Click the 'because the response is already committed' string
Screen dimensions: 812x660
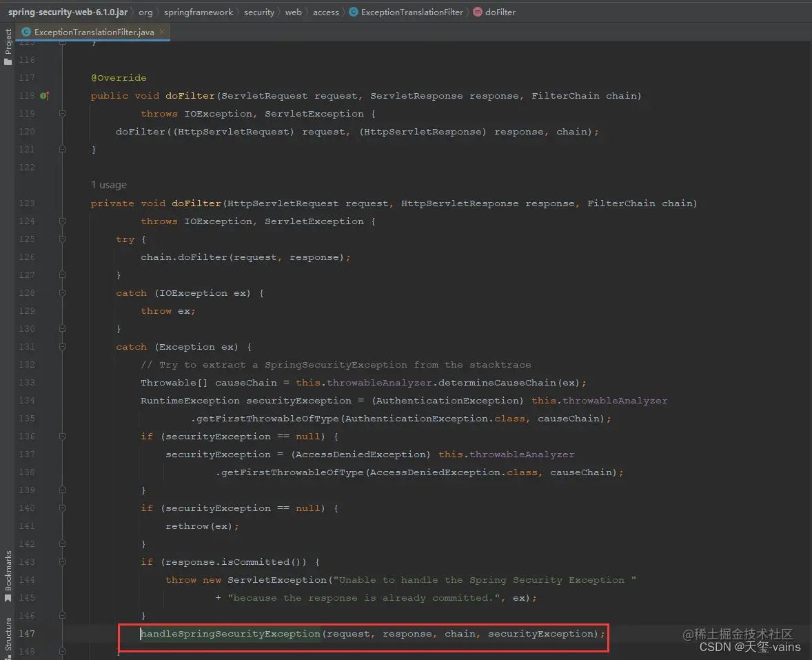[x=363, y=598]
